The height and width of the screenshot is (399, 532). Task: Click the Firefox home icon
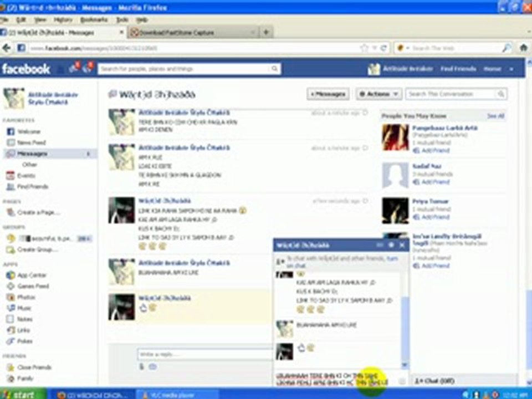click(x=524, y=48)
